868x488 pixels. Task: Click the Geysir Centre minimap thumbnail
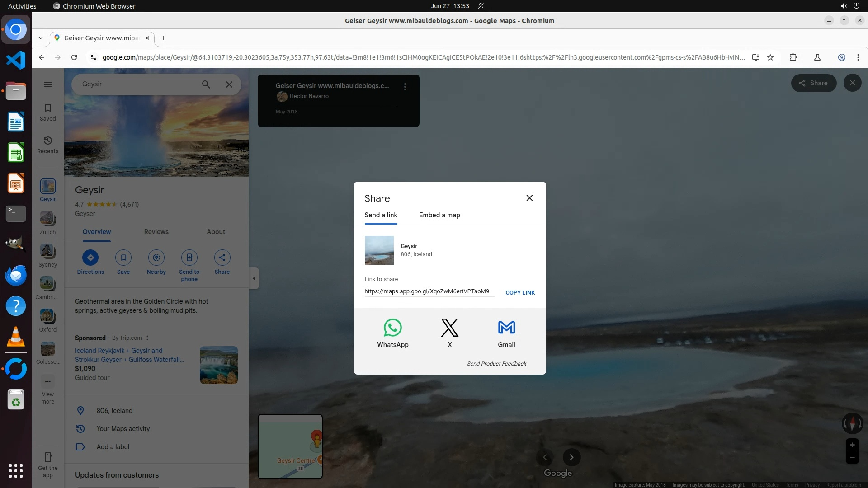click(x=290, y=446)
